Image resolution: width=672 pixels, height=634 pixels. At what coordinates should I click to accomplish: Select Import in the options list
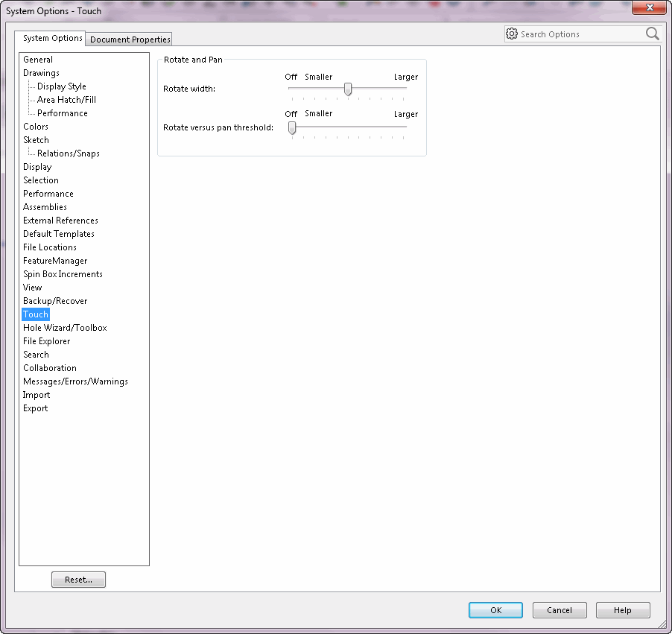tap(37, 395)
